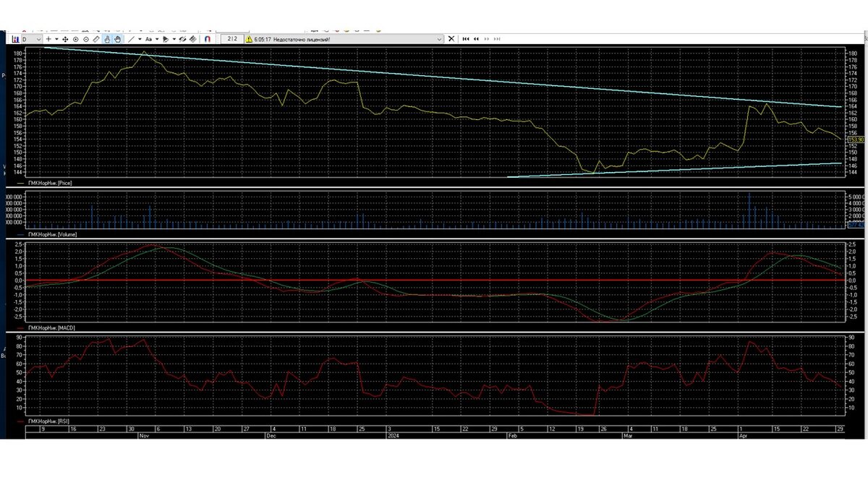Expand the crosshair tool dropdown arrow

point(56,39)
